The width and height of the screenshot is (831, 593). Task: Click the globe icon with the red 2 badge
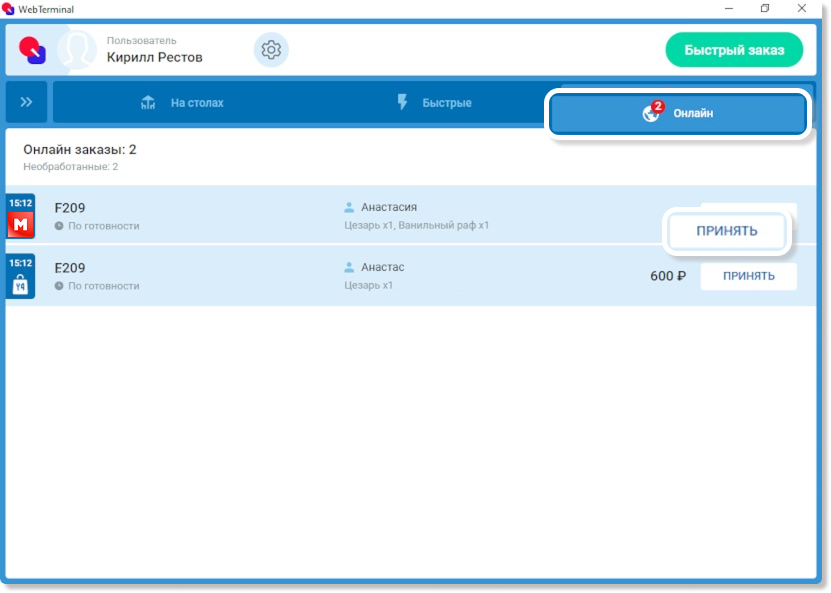[651, 113]
